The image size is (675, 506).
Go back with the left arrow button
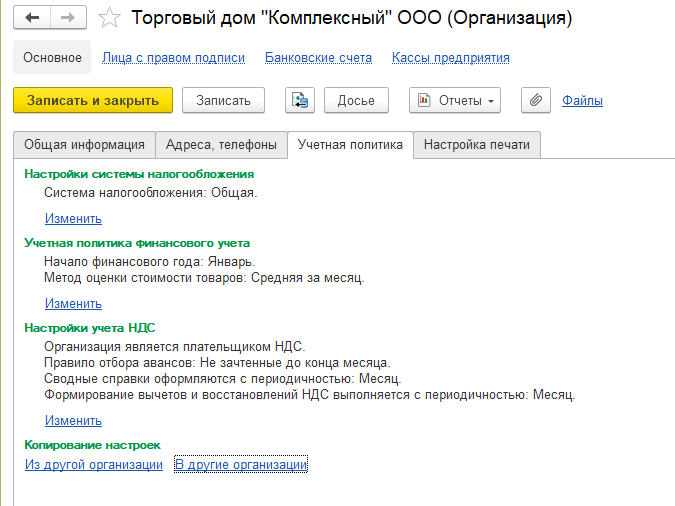[x=32, y=18]
